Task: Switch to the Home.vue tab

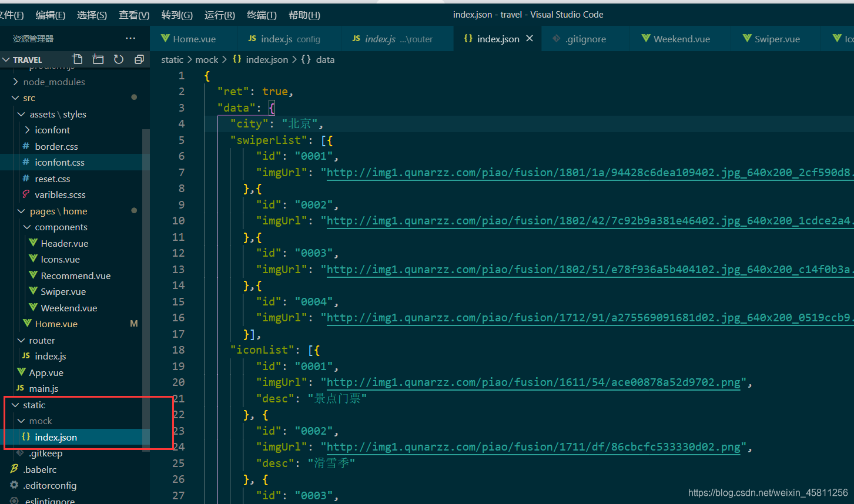Action: point(194,39)
